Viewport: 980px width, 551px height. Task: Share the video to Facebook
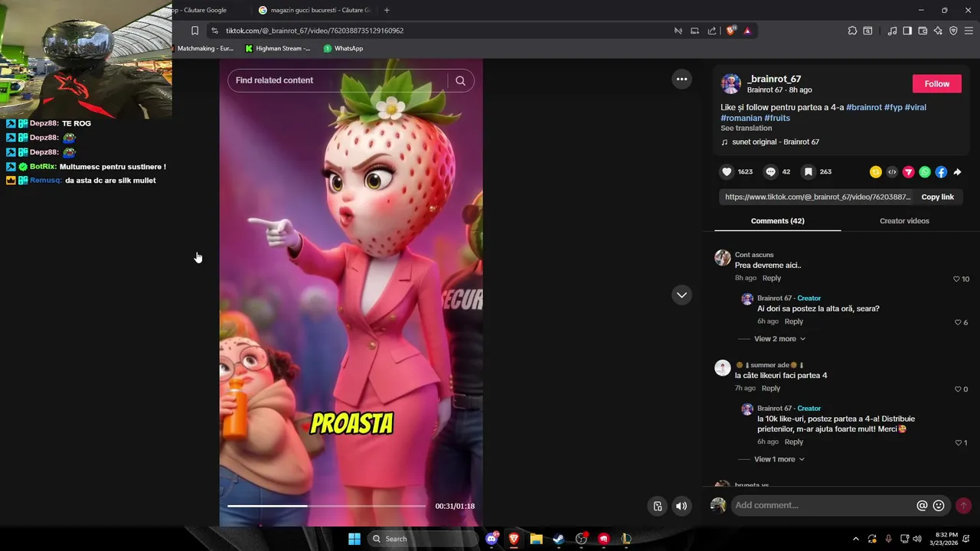coord(941,172)
